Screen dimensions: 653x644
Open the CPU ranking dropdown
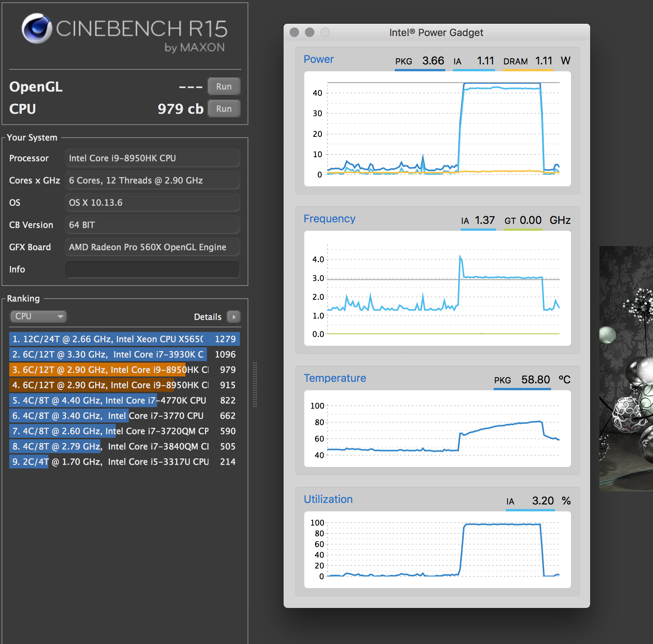pyautogui.click(x=38, y=316)
